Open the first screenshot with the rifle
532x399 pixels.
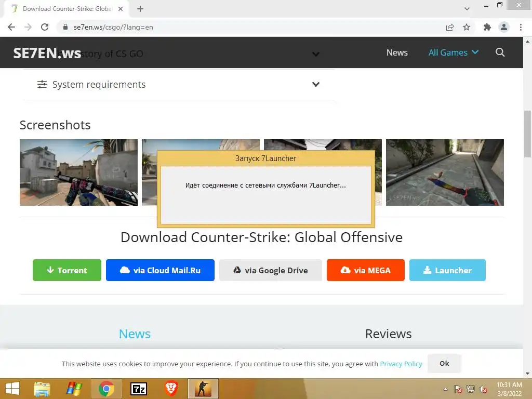(x=79, y=172)
